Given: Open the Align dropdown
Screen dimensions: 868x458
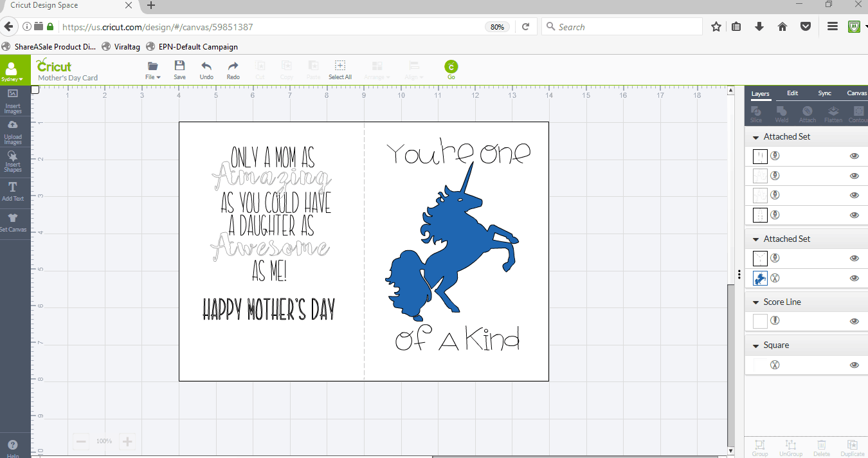Looking at the screenshot, I should tap(414, 70).
